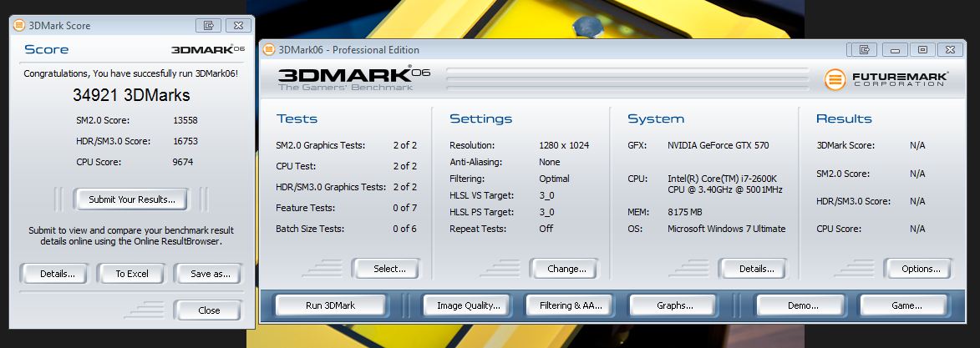980x348 pixels.
Task: Click the 3DMark06 logo in Score window
Action: pos(207,49)
